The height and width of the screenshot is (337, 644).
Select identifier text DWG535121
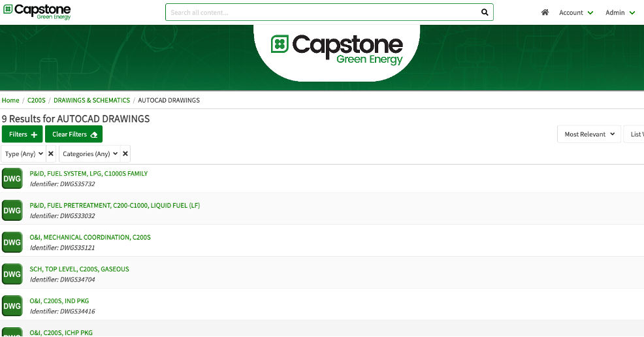tap(77, 248)
